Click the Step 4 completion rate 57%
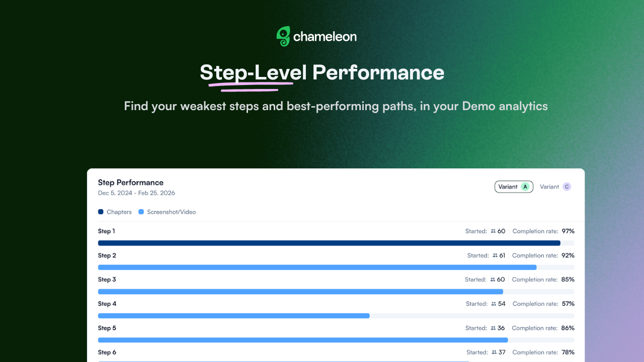This screenshot has width=644, height=362. click(x=568, y=304)
